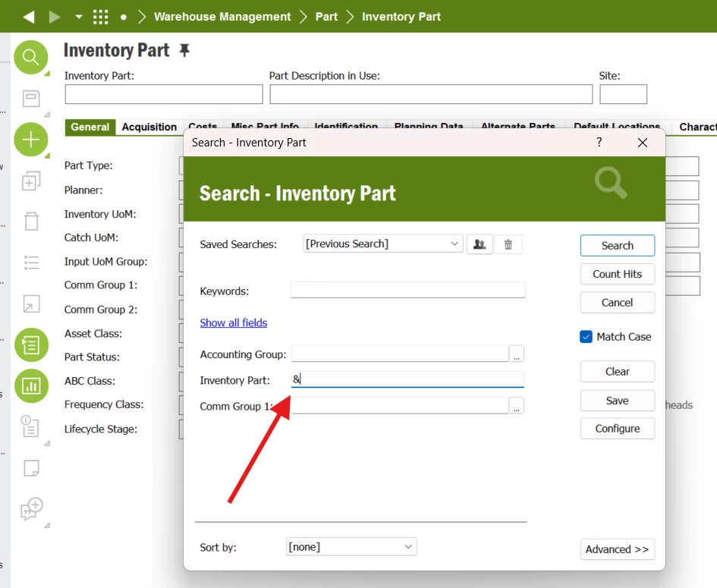This screenshot has height=588, width=717.
Task: Toggle the Match Case checkbox
Action: [586, 337]
